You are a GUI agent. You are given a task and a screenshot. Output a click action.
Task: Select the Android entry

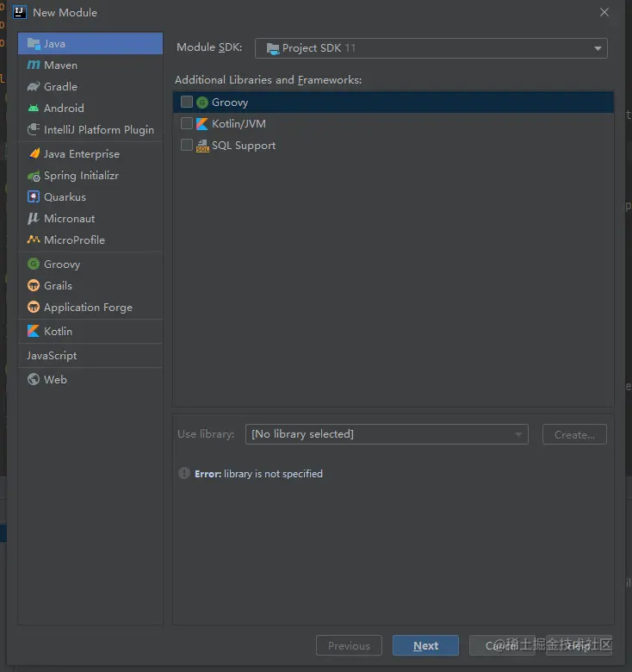(90, 108)
